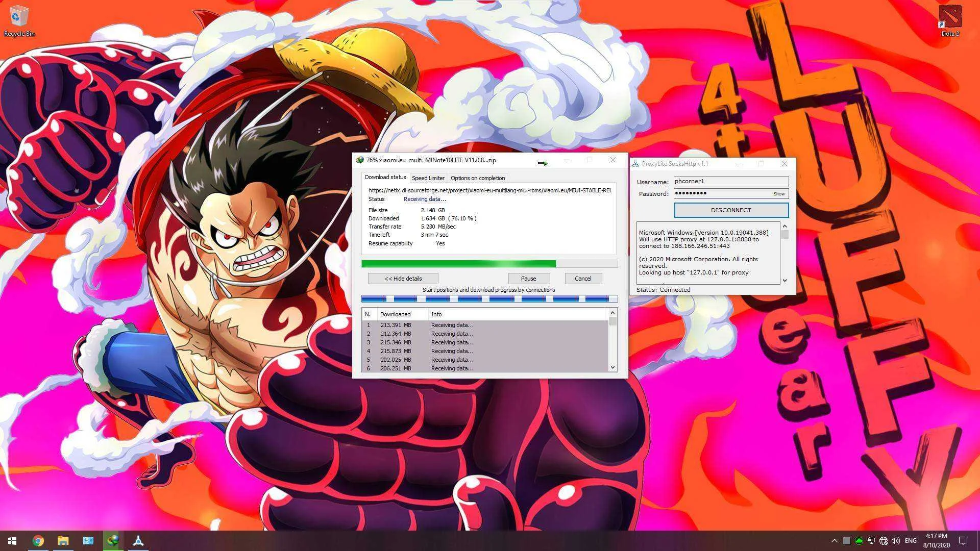Close the IDM download window
Image resolution: width=980 pixels, height=551 pixels.
[612, 160]
